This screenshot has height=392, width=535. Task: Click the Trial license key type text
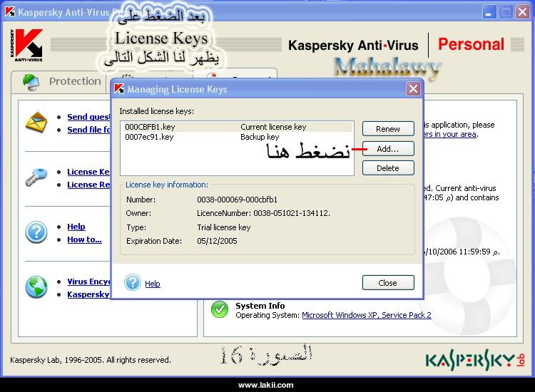click(224, 227)
